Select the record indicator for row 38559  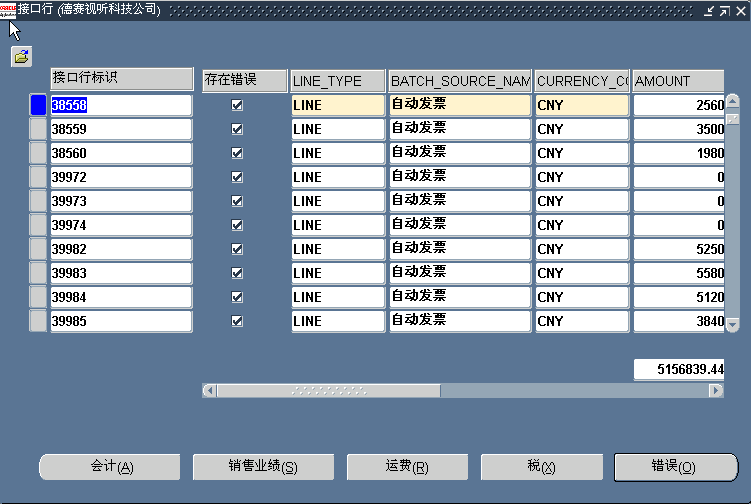38,129
